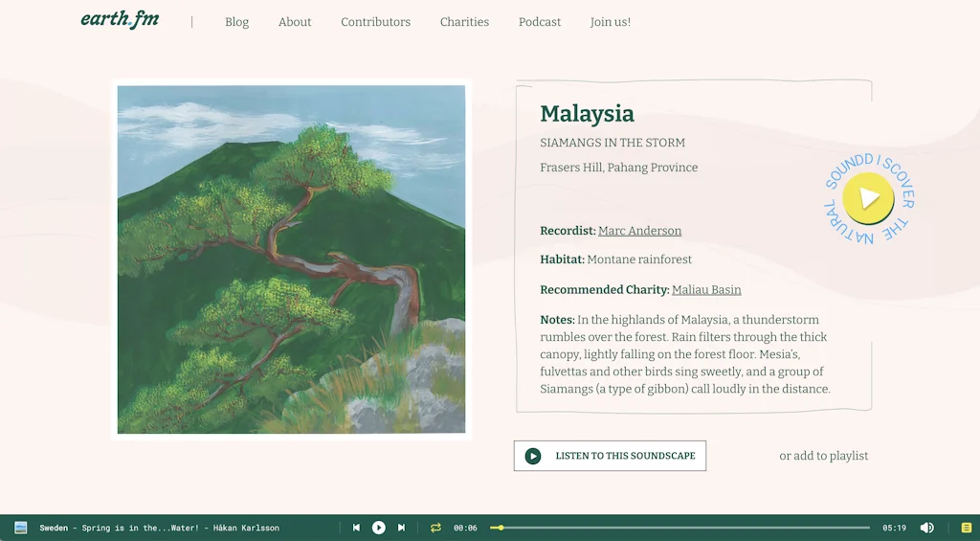Click the total duration 05:19
This screenshot has width=980, height=541.
pos(895,528)
